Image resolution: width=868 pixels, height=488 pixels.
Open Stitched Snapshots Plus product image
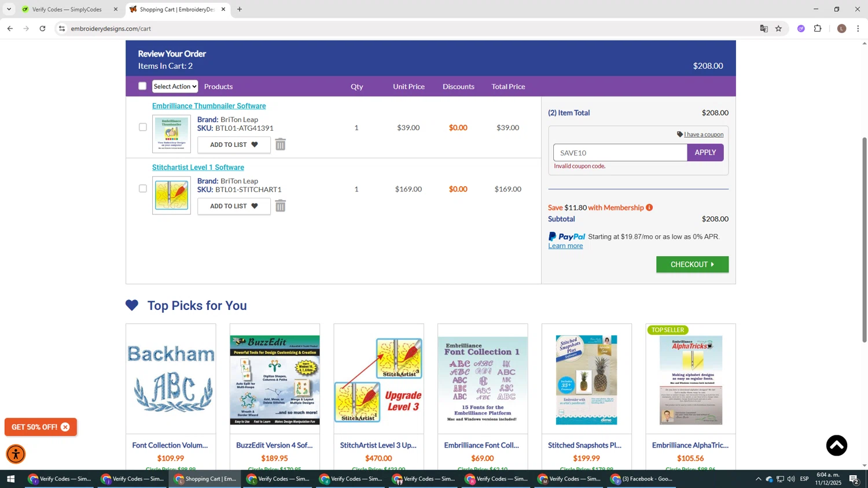pyautogui.click(x=587, y=379)
